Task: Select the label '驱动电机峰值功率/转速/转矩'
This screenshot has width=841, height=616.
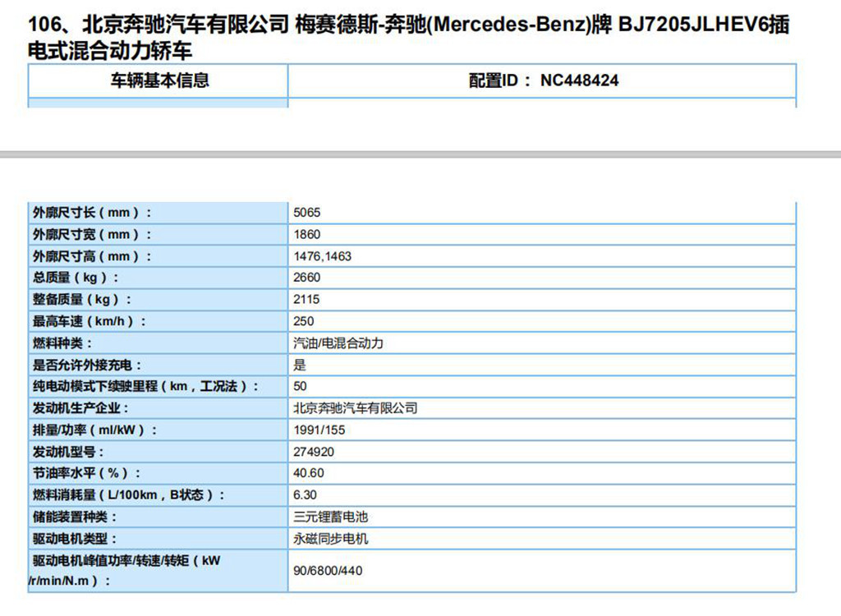Action: (111, 561)
